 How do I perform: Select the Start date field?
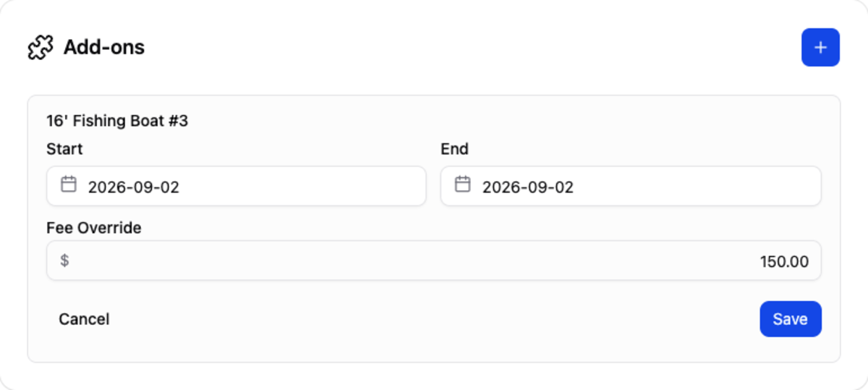(237, 186)
